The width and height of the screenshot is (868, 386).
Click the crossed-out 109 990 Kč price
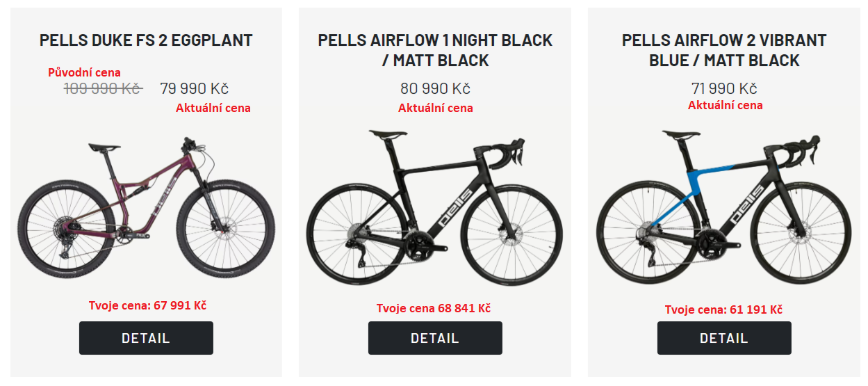pyautogui.click(x=104, y=89)
